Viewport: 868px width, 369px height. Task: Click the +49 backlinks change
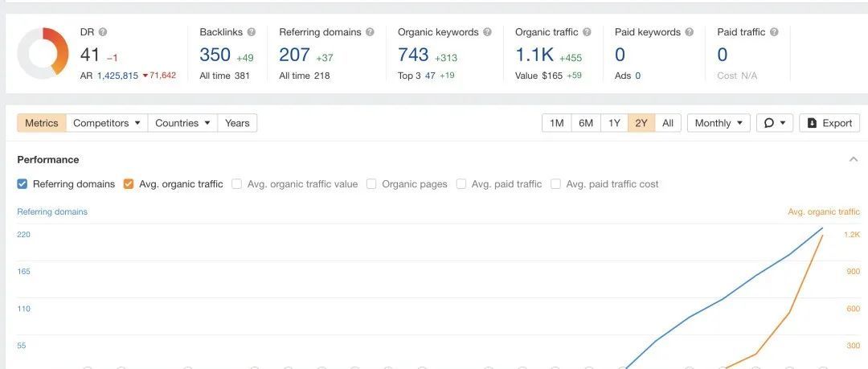tap(244, 58)
